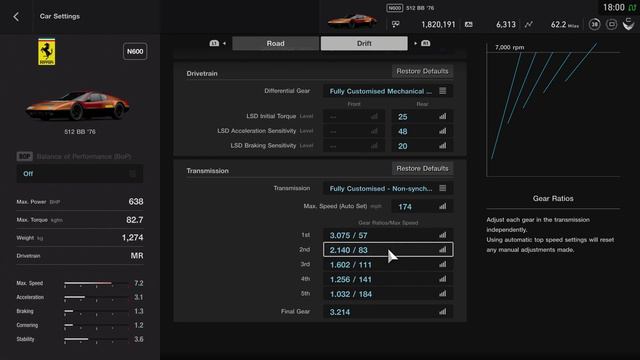Image resolution: width=640 pixels, height=360 pixels.
Task: Adjust Max. Speed (Auto Set) value 174
Action: click(x=422, y=207)
